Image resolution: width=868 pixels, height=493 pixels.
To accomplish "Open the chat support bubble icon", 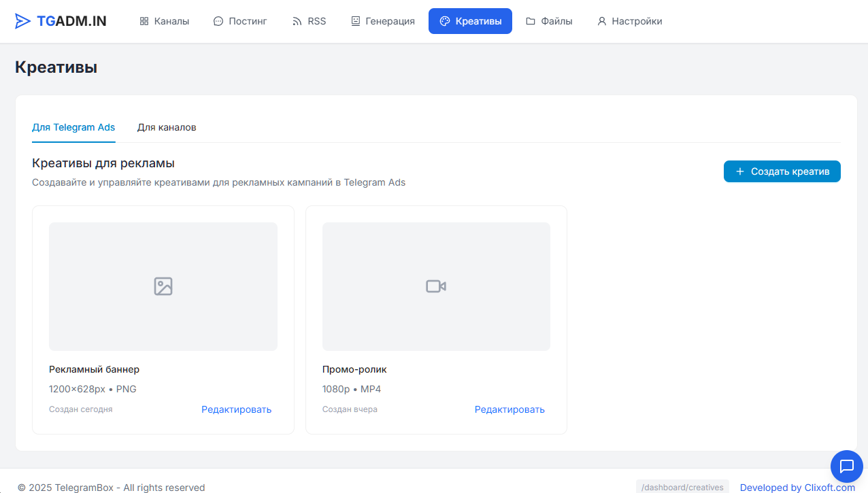I will 847,466.
